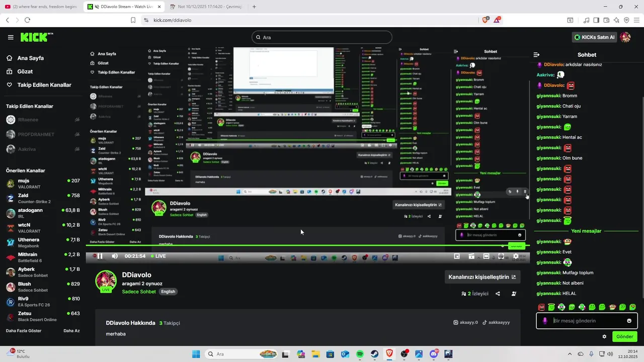Image resolution: width=644 pixels, height=362 pixels.
Task: Insert the heart-eyes green emote from quick bar
Action: (632, 307)
